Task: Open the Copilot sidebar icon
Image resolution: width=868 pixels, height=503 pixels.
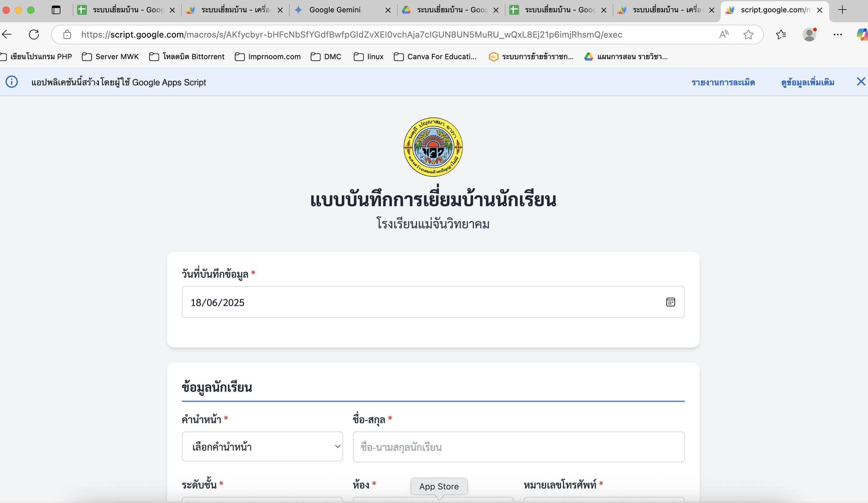Action: (862, 35)
